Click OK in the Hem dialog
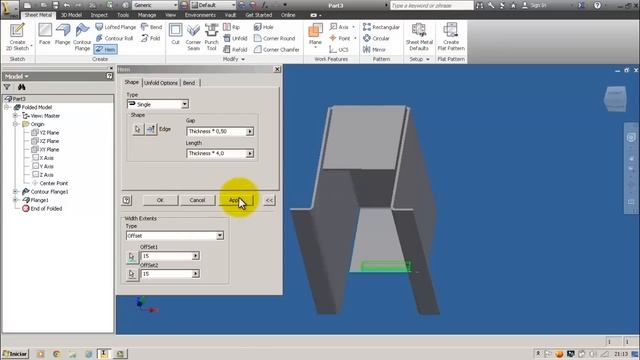The height and width of the screenshot is (360, 640). tap(160, 200)
